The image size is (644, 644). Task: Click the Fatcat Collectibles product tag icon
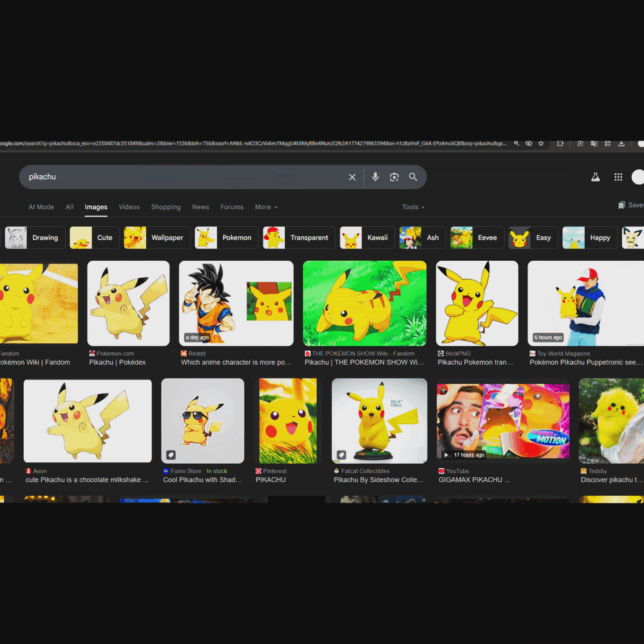[x=341, y=455]
